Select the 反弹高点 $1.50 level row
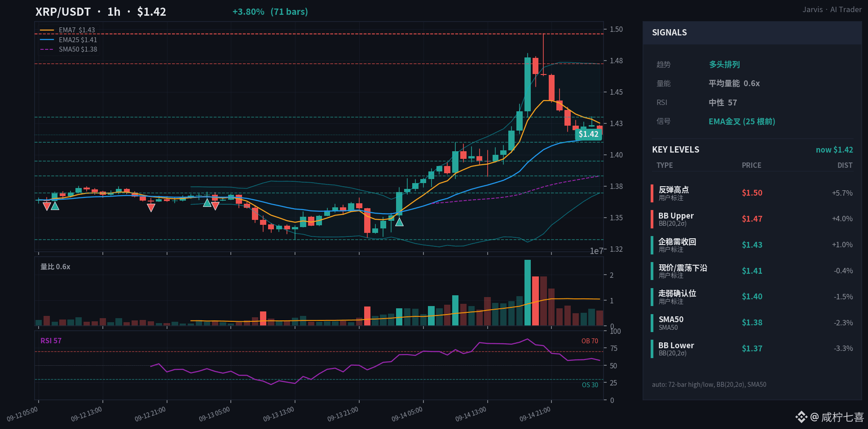 point(752,193)
